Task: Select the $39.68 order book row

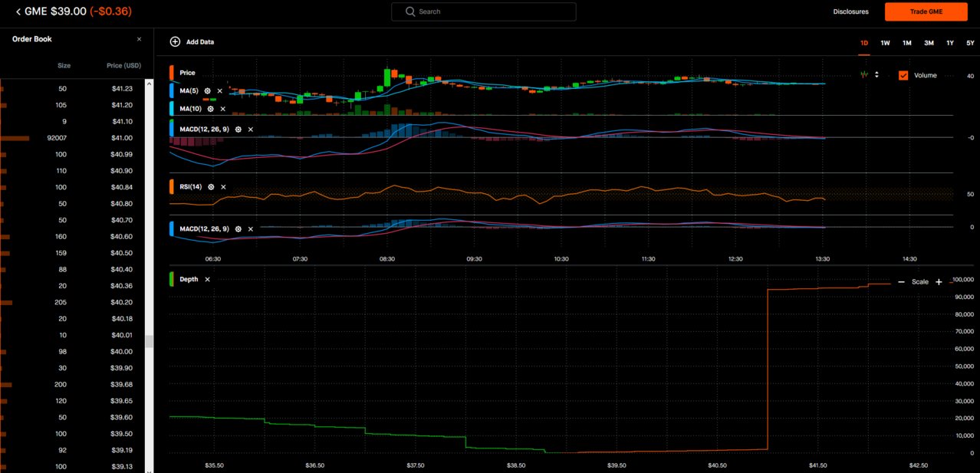Action: pyautogui.click(x=72, y=384)
